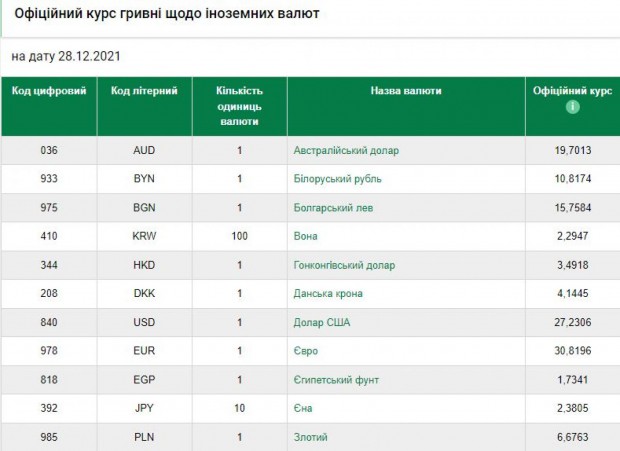Screen dimensions: 620x451
Task: Click the Офіційний курс column header
Action: 573,91
